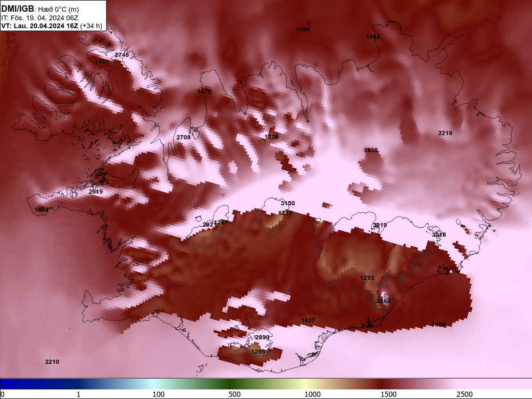Viewport: 532px width, 399px height.
Task: Click the initial time line "IT: Fös. 19. 04. 2024 06Z"
Action: tap(40, 18)
